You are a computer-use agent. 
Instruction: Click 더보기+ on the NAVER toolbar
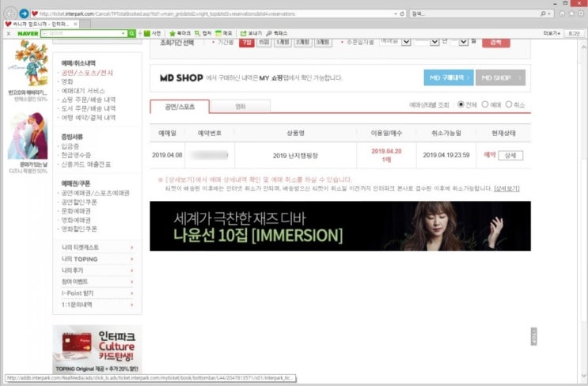coord(552,34)
